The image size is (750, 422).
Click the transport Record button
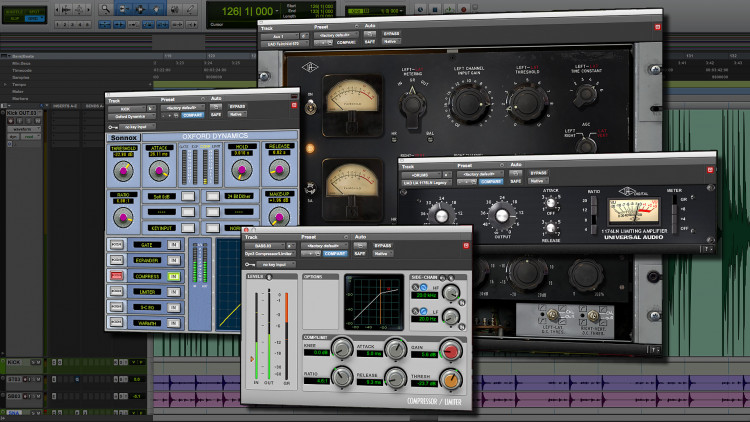click(463, 9)
